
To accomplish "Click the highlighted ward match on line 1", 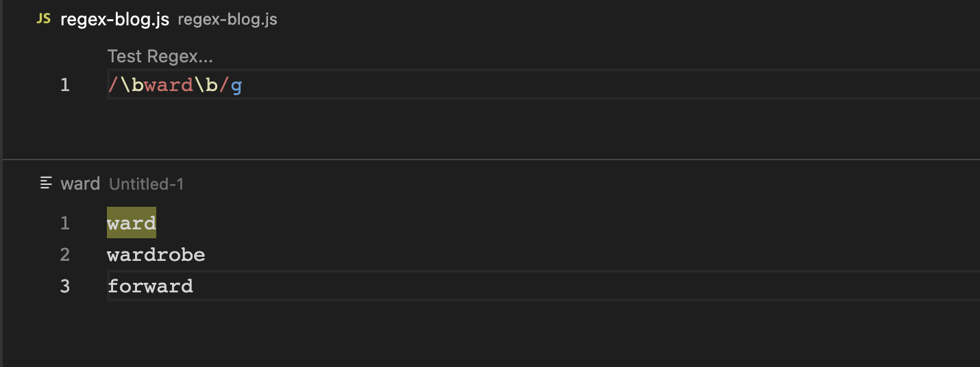I will 132,223.
